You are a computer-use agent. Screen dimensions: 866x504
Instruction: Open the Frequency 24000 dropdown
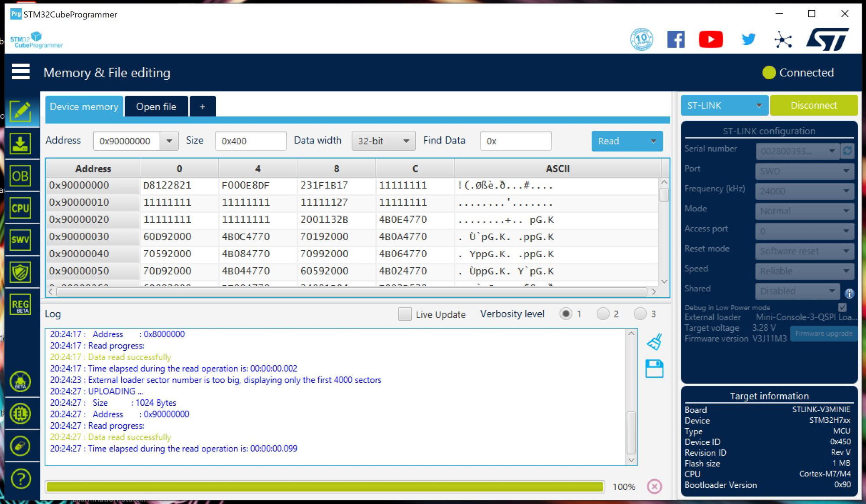coord(805,191)
